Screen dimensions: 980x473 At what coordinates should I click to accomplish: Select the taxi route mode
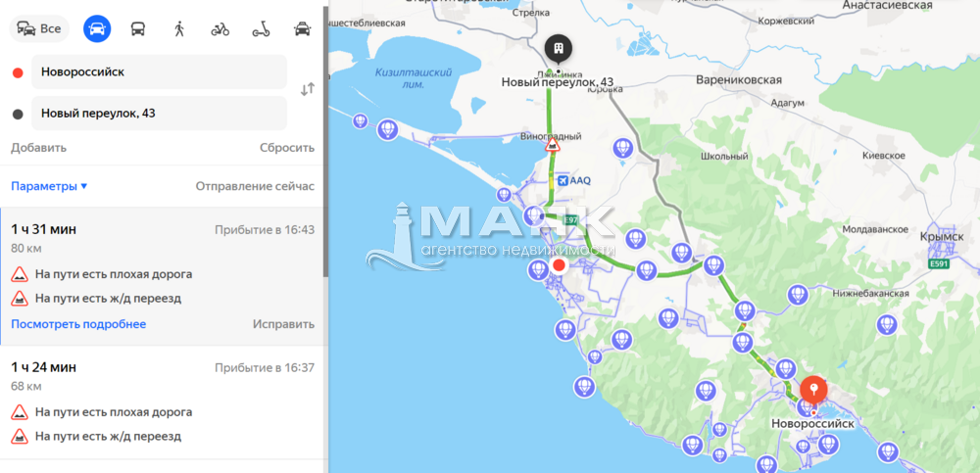point(302,28)
